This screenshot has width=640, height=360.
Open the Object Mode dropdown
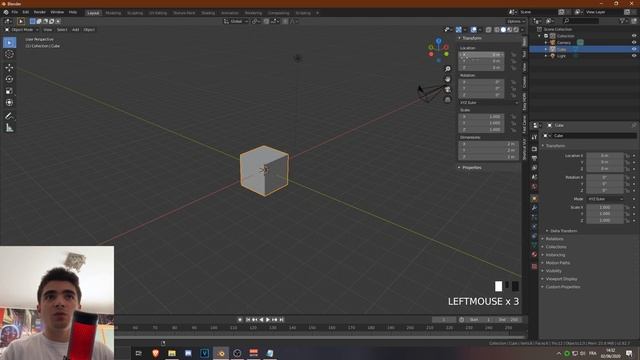tap(22, 30)
